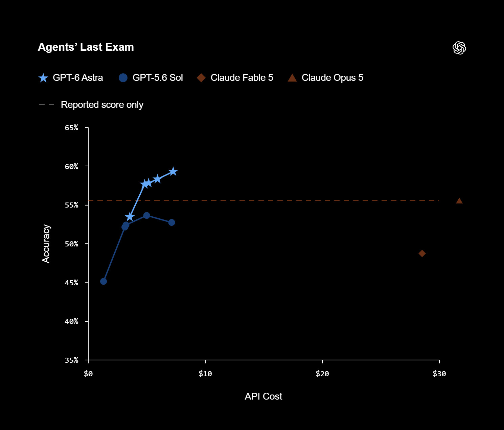
Task: Click the "Claude Fable 5" legend label
Action: coord(242,78)
